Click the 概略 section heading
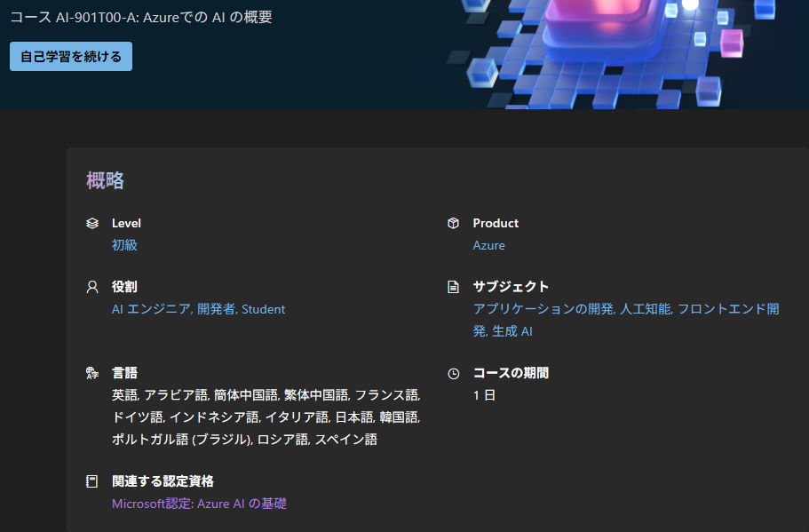The height and width of the screenshot is (532, 809). tap(106, 180)
